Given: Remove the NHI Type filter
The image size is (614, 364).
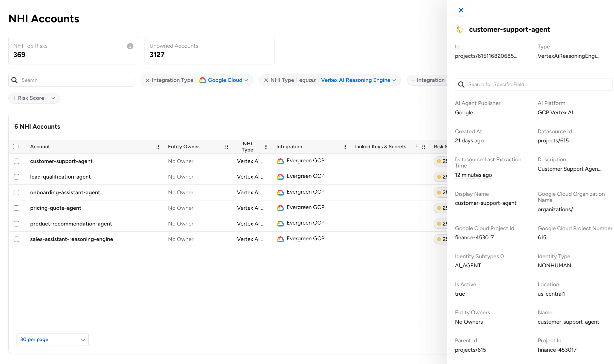Looking at the screenshot, I should coord(266,80).
